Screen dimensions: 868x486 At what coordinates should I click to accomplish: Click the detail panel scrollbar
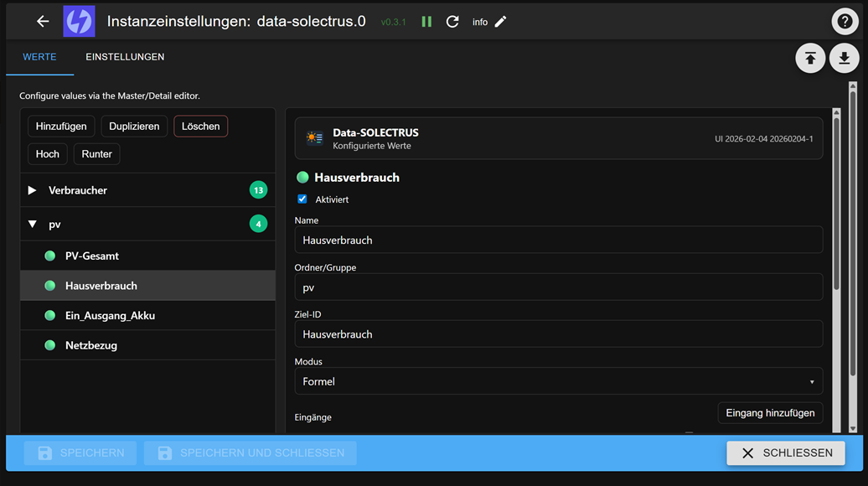[x=836, y=204]
